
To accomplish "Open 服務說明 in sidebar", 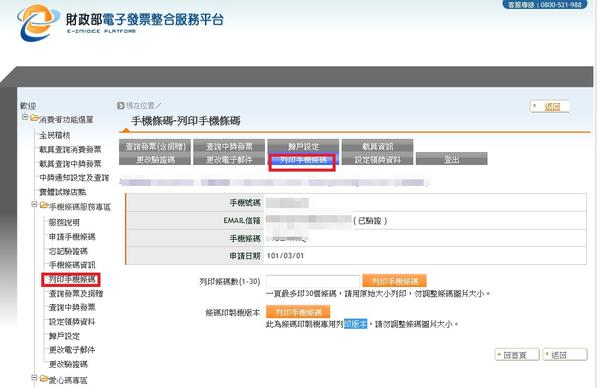I will click(x=64, y=223).
